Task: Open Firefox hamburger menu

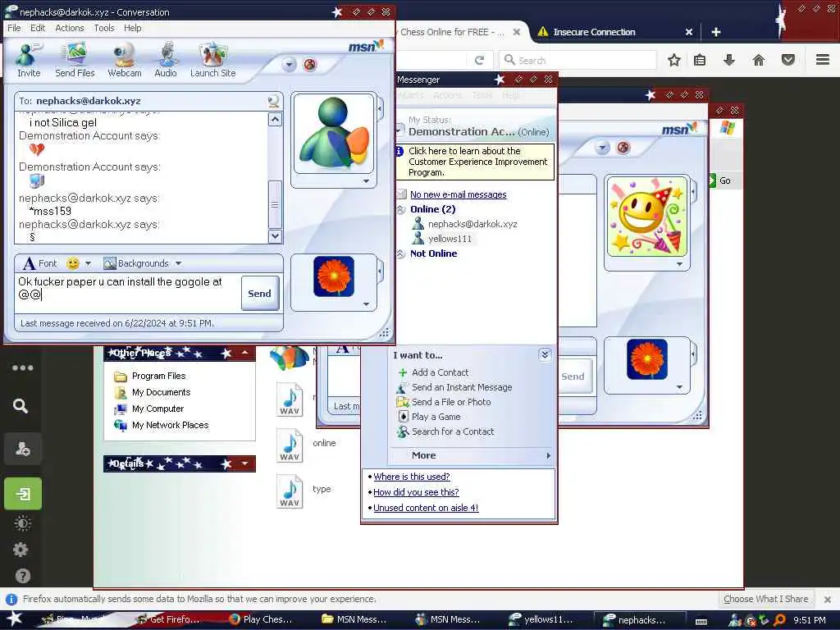Action: coord(822,60)
